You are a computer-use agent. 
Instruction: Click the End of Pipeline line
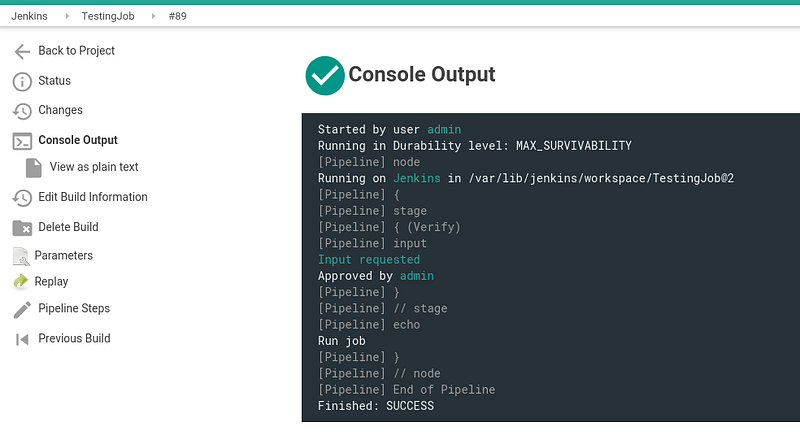406,390
